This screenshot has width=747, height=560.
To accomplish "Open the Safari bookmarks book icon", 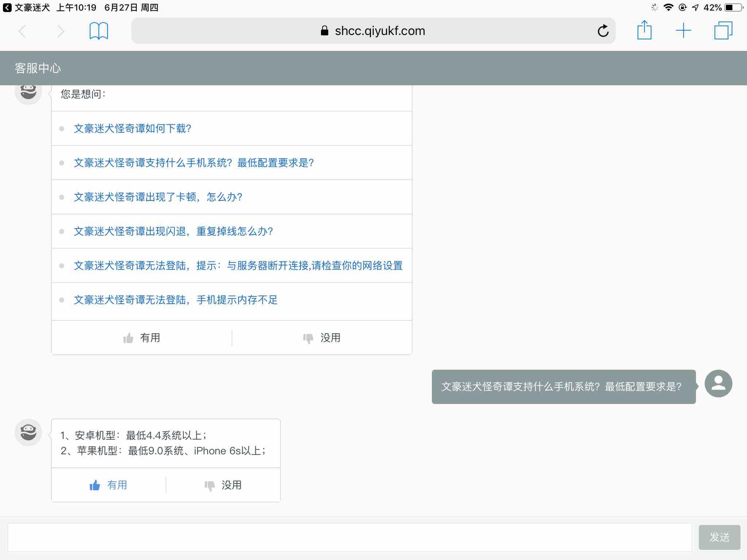I will 99,31.
